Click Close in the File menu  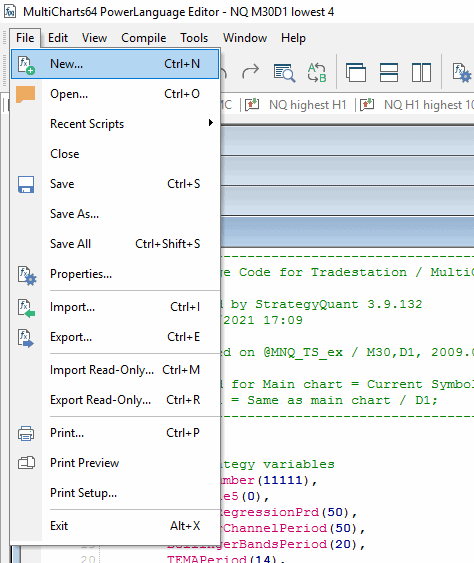(115, 154)
